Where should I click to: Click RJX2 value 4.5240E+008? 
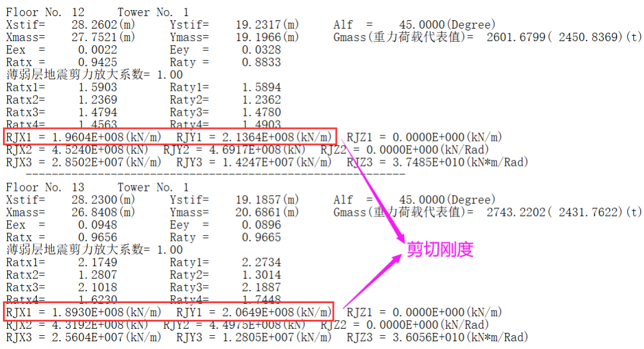tap(88, 150)
